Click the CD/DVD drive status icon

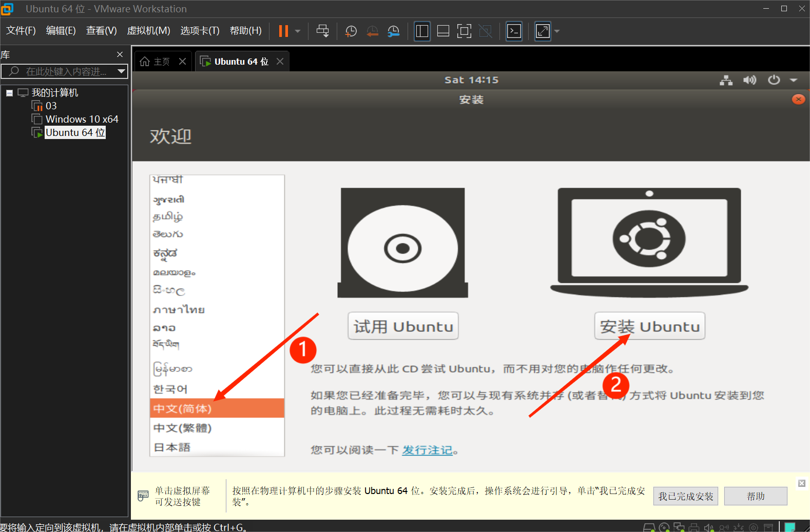click(664, 527)
